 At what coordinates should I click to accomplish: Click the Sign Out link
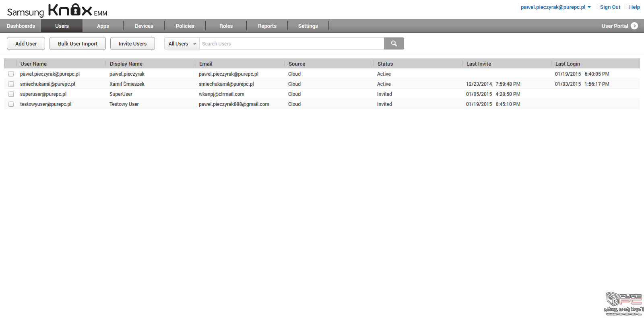[610, 7]
